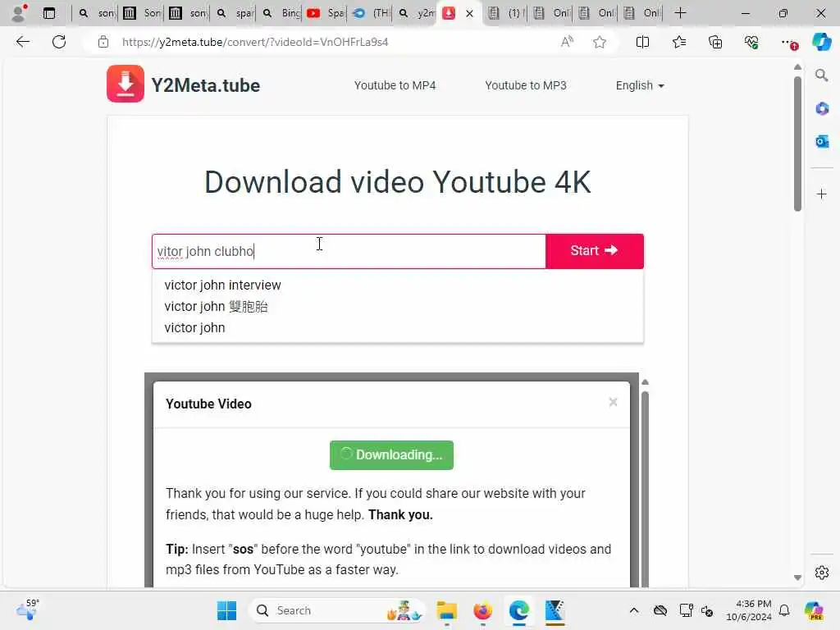The width and height of the screenshot is (840, 630).
Task: Open the tab actions menu icon
Action: [48, 13]
